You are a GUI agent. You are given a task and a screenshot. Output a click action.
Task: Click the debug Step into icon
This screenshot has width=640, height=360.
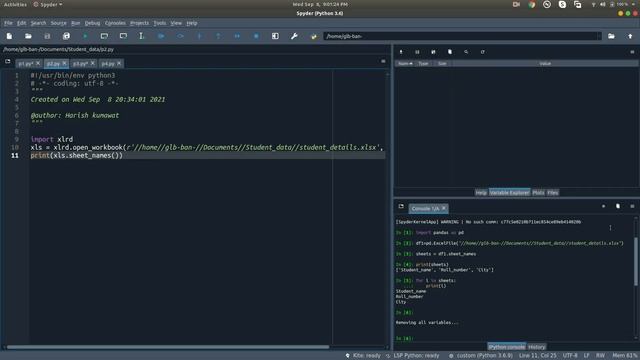tap(199, 36)
